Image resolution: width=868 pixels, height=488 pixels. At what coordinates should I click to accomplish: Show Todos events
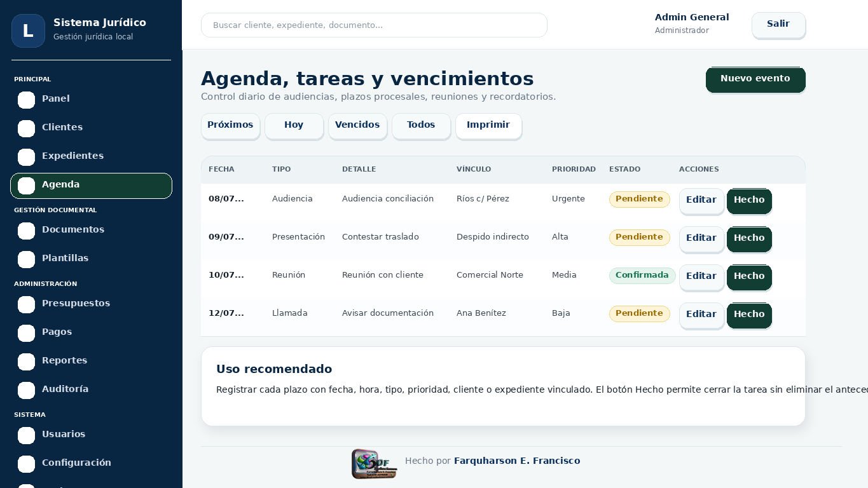[x=421, y=126]
